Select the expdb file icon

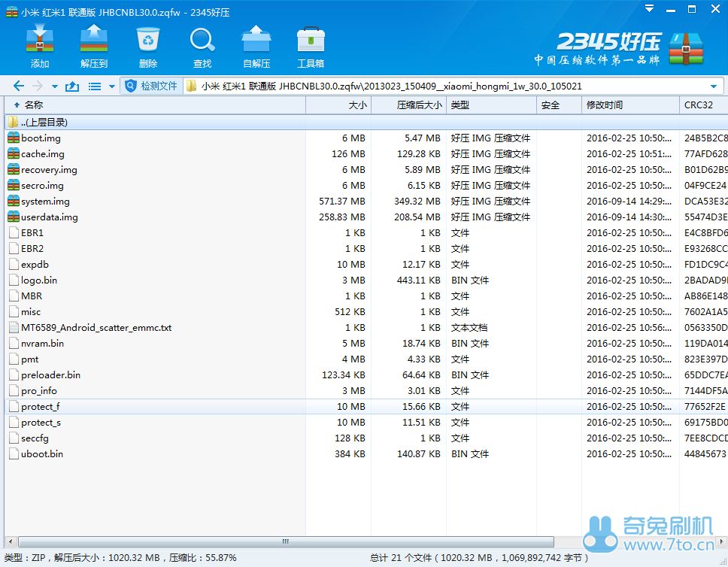click(x=14, y=264)
